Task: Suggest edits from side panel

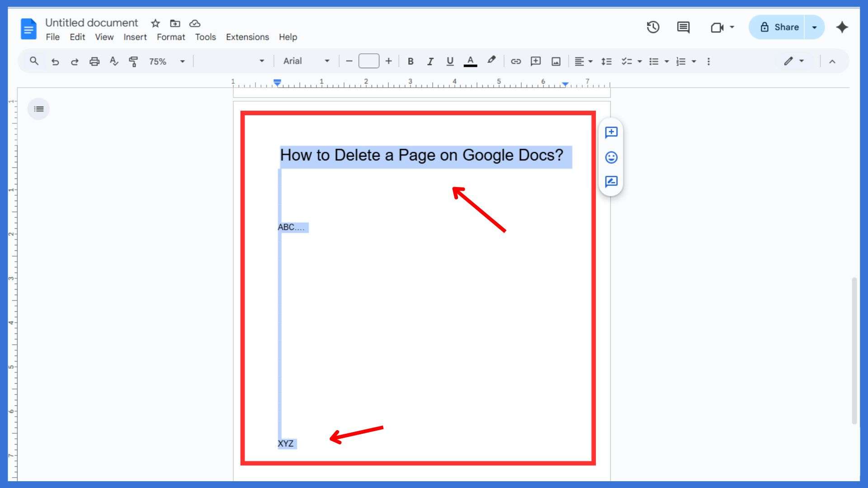Action: pos(611,182)
